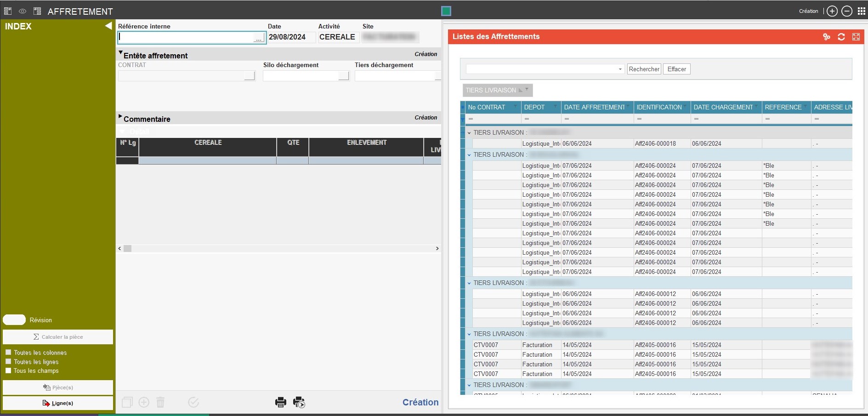
Task: Open the apps grid icon at top right
Action: 862,11
